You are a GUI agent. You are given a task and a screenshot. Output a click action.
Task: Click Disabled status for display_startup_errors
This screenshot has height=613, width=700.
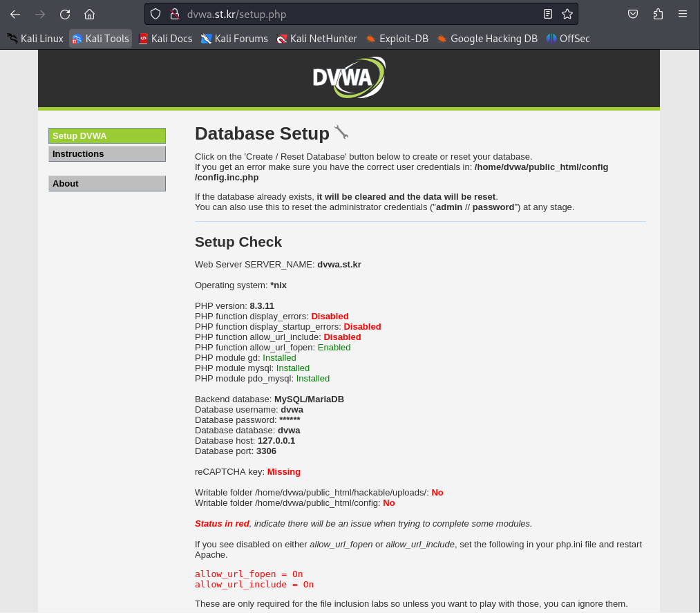pos(363,326)
